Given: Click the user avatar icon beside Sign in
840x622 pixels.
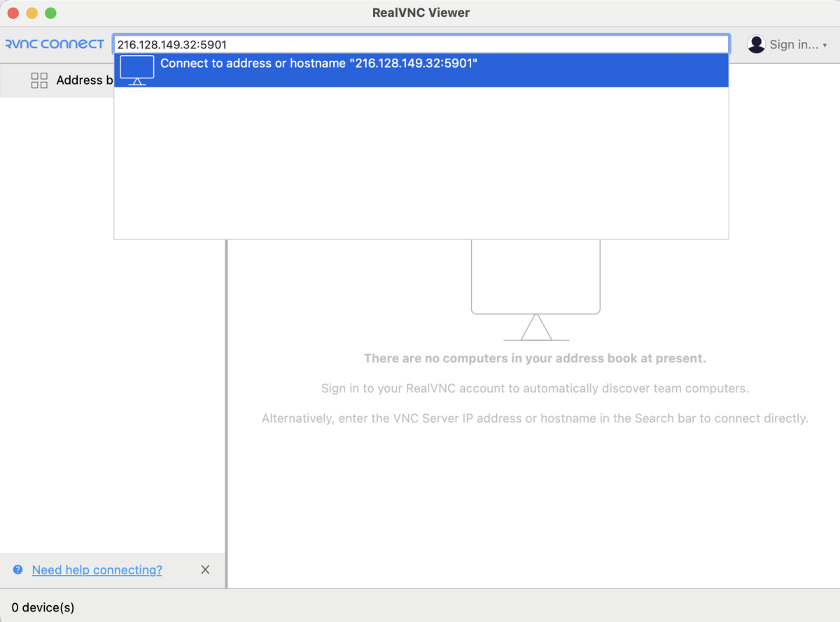Looking at the screenshot, I should (x=756, y=44).
